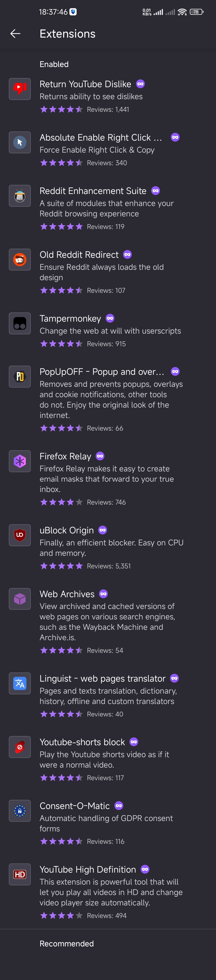The image size is (216, 980).
Task: Open the YouTube High Definition icon
Action: tap(20, 874)
